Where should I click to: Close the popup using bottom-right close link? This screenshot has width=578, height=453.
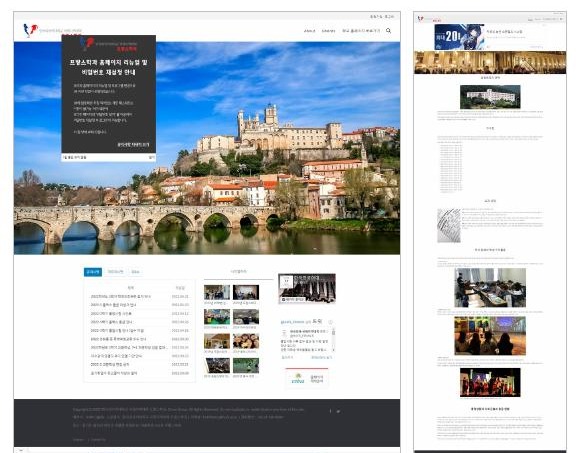click(x=151, y=157)
